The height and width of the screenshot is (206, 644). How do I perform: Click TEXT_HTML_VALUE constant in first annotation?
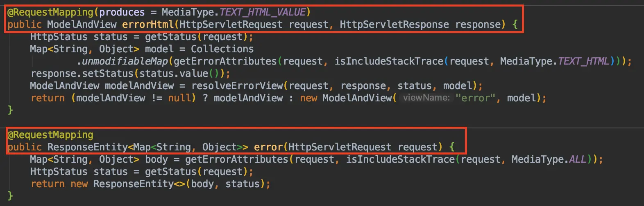point(263,12)
